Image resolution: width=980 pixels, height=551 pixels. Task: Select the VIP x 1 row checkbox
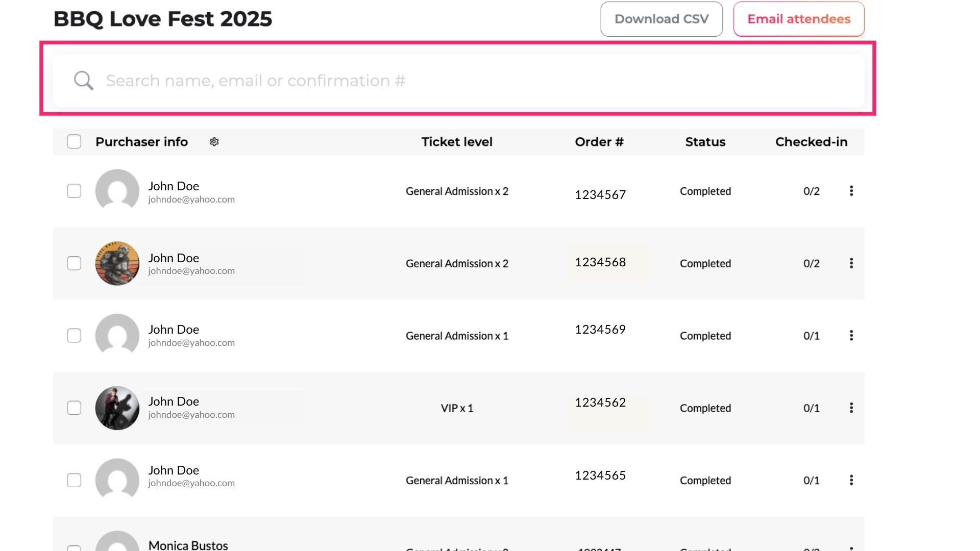(x=74, y=408)
